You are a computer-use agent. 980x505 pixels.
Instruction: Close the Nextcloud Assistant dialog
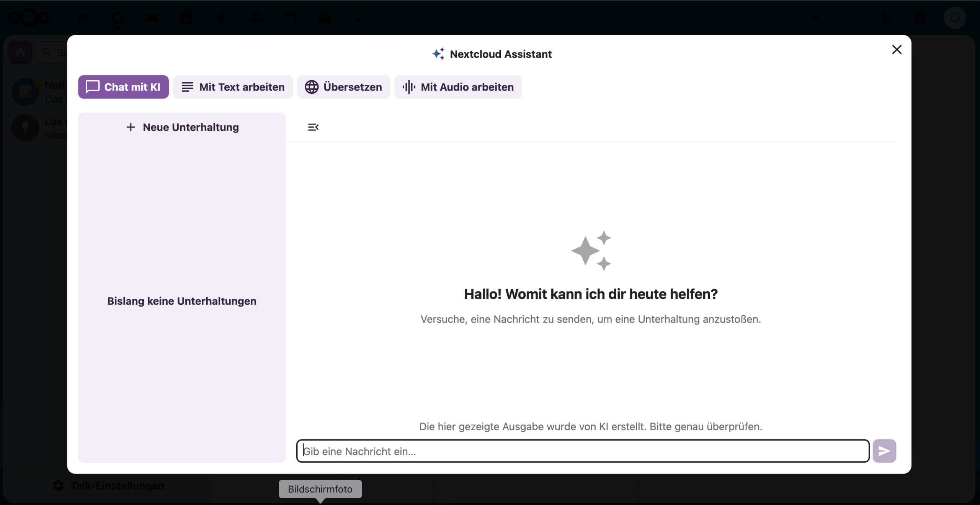click(x=897, y=50)
